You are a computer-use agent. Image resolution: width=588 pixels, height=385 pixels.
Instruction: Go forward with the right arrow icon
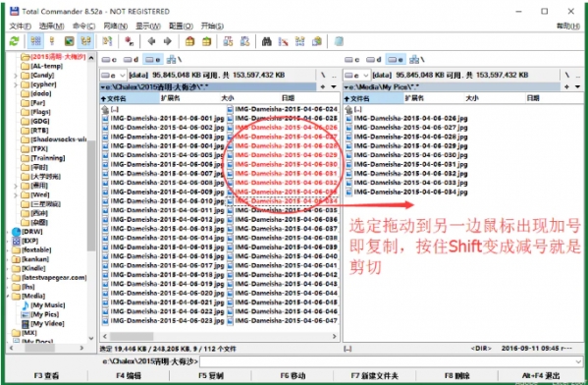click(168, 41)
